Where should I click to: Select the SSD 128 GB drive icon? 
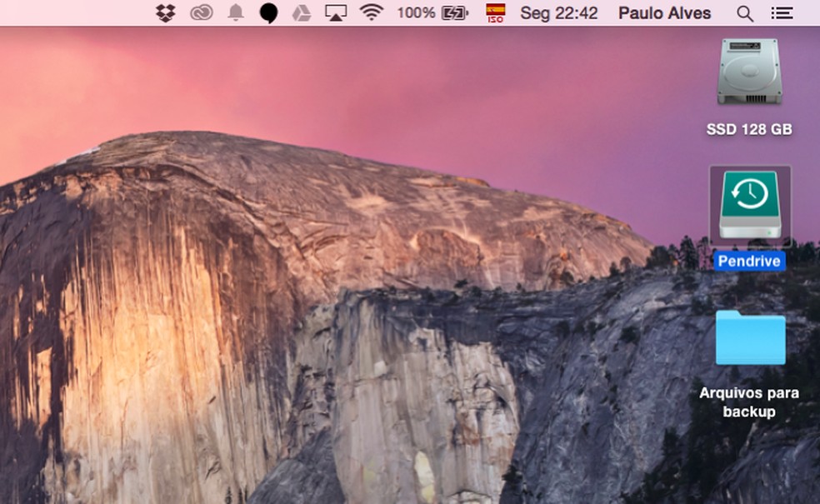point(749,72)
